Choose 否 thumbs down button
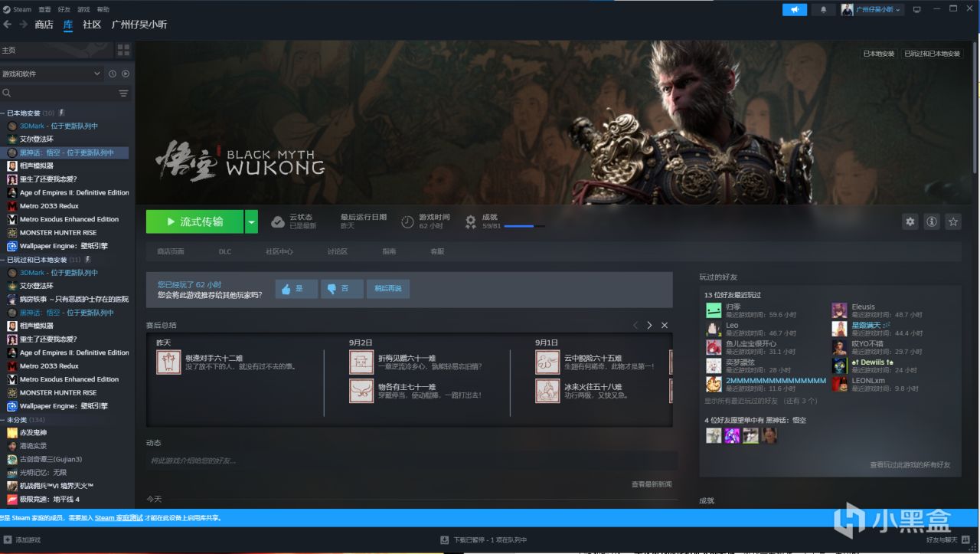 341,289
